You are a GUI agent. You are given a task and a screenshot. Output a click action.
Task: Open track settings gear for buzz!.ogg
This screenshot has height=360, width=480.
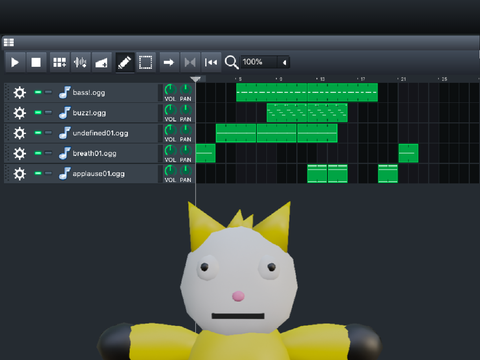pos(20,113)
